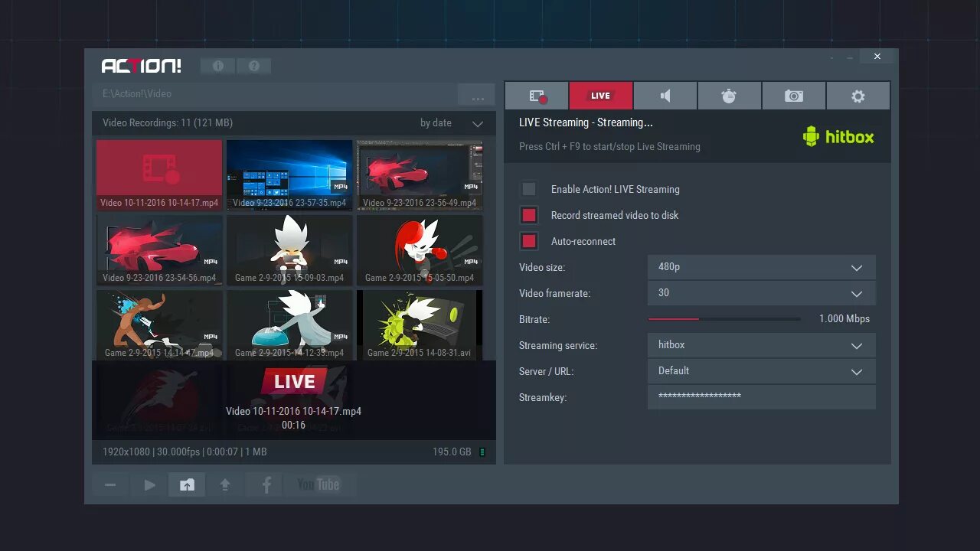
Task: Select the Game 2-9-2015 14-08-31.avi thumbnail
Action: (x=420, y=324)
